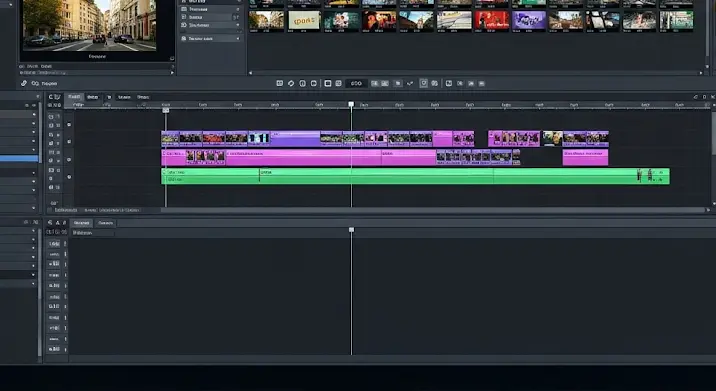Select the long pink clip under the playhead
This screenshot has height=391, width=716.
click(x=303, y=158)
